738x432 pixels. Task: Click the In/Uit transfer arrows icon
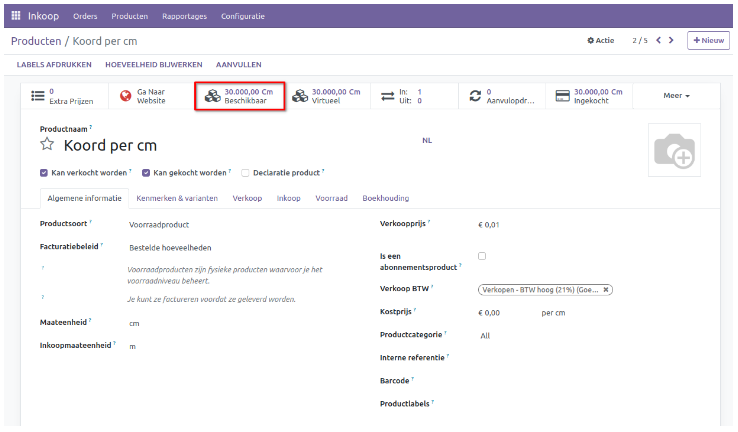(387, 96)
